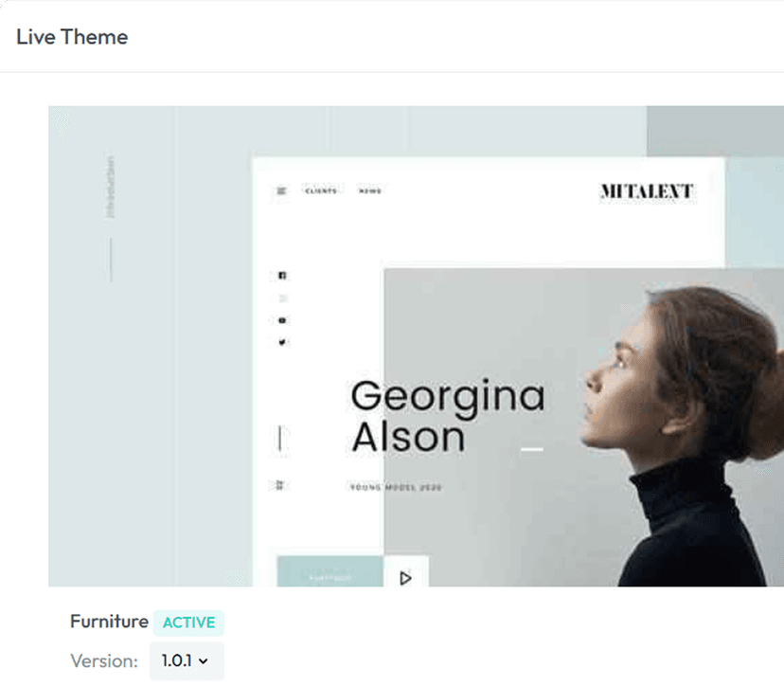
Task: Click the Live Theme page title
Action: coord(72,37)
